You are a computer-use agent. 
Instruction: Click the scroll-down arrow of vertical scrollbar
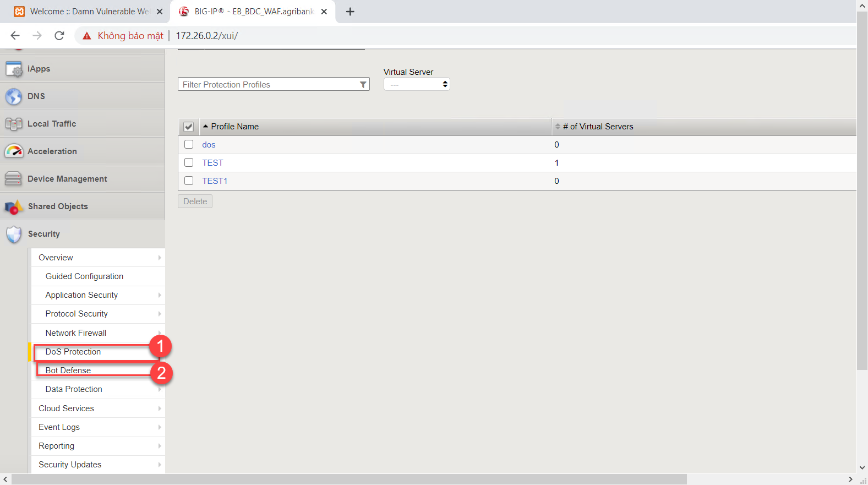pyautogui.click(x=862, y=468)
